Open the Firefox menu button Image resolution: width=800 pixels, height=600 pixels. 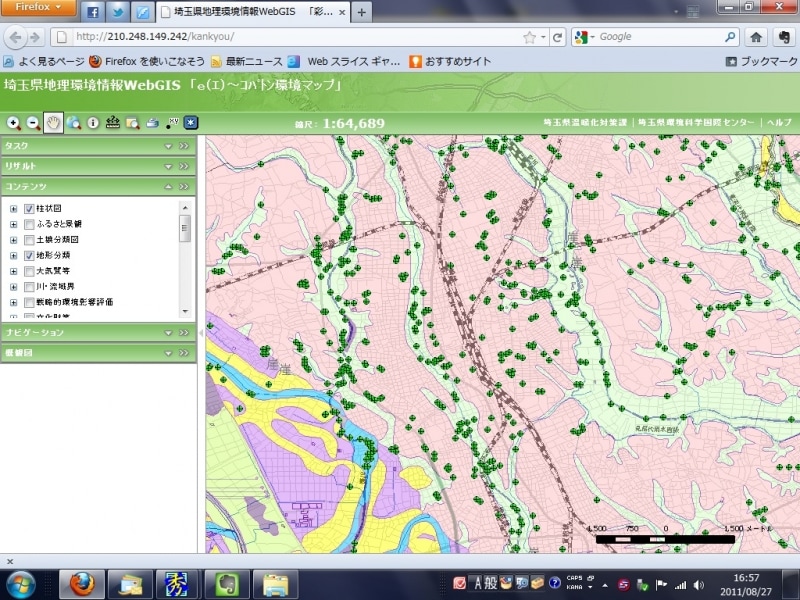coord(38,8)
